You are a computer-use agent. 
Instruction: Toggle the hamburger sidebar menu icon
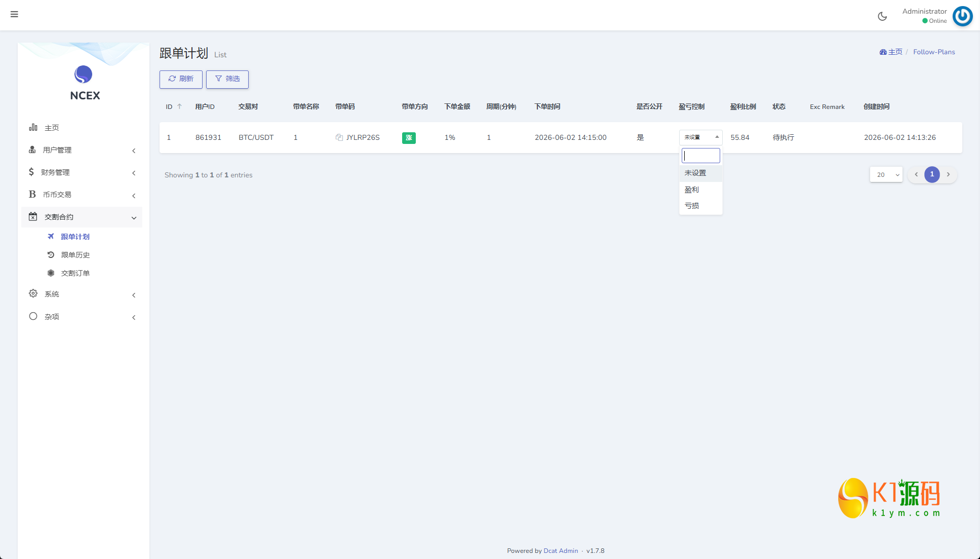pos(14,14)
